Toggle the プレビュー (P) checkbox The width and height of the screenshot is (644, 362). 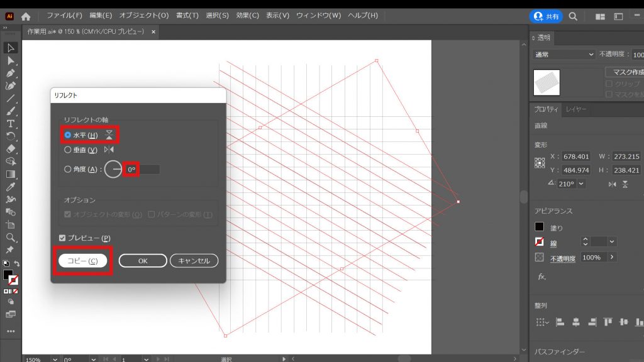click(x=62, y=238)
